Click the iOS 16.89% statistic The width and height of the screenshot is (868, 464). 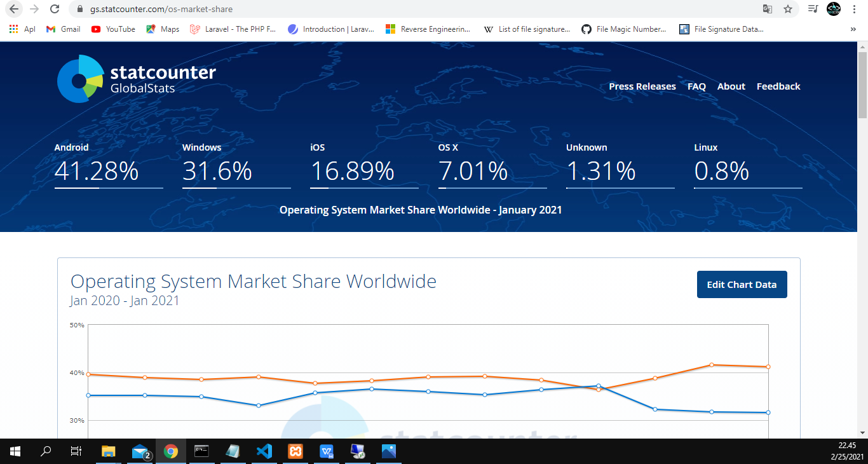tap(364, 165)
